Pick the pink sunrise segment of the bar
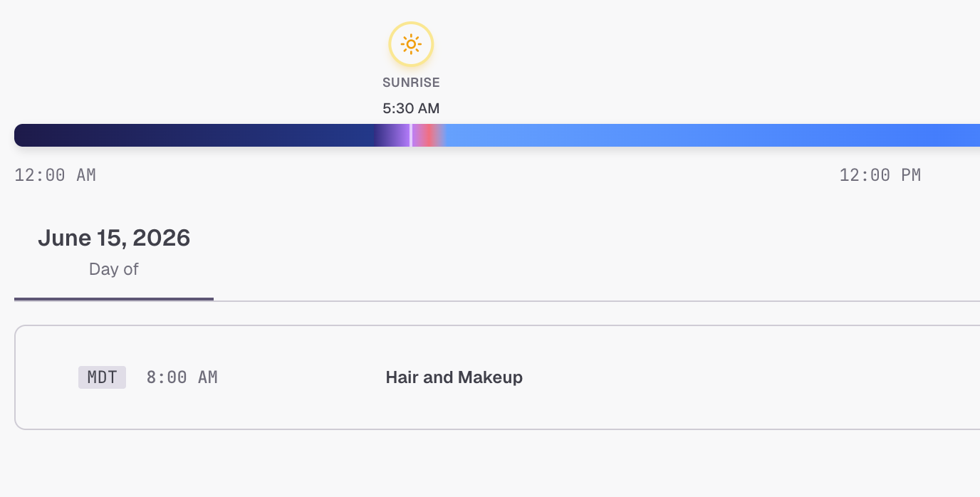The width and height of the screenshot is (980, 497). point(427,135)
